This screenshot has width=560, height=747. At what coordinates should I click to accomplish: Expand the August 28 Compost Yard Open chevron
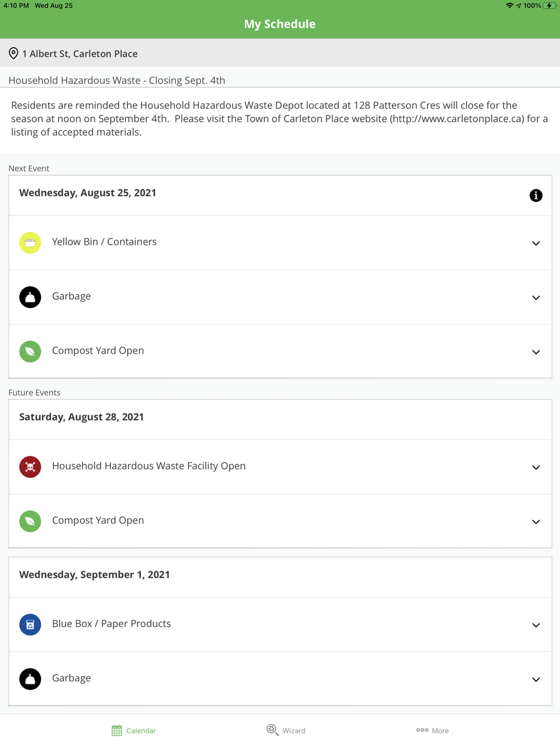[x=536, y=522]
